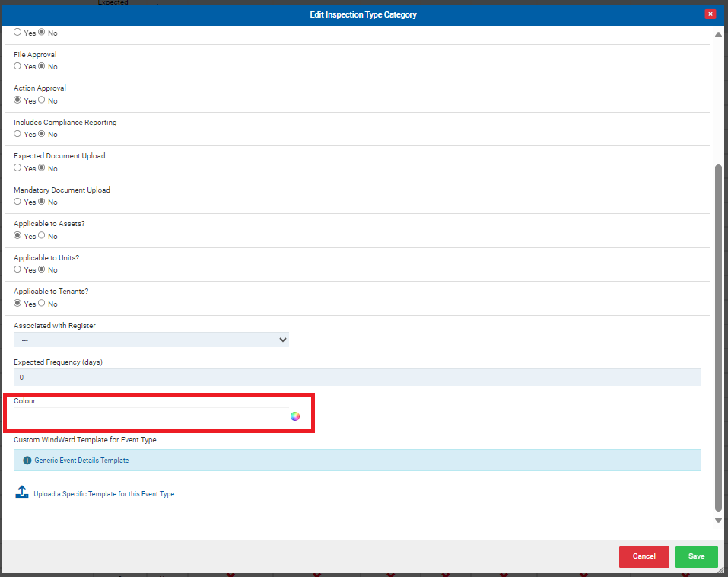The height and width of the screenshot is (577, 728).
Task: Open the Colour wheel picker icon
Action: pyautogui.click(x=295, y=416)
